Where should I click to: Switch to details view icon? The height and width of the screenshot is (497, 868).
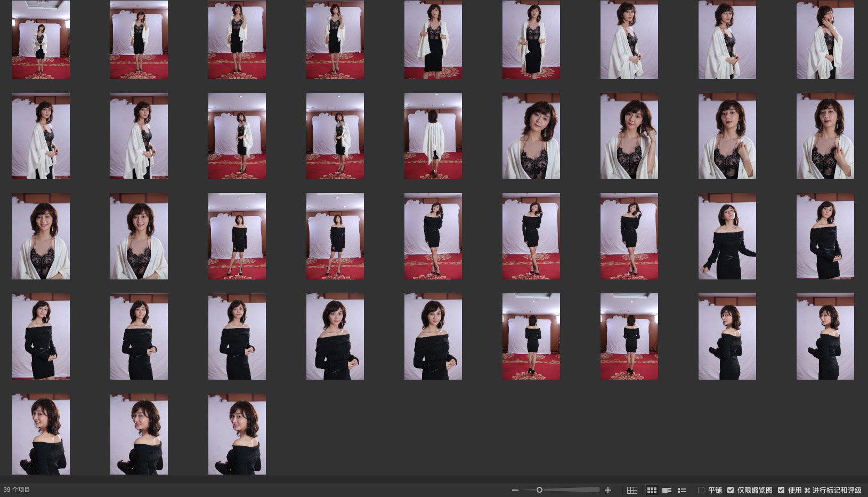coord(667,490)
